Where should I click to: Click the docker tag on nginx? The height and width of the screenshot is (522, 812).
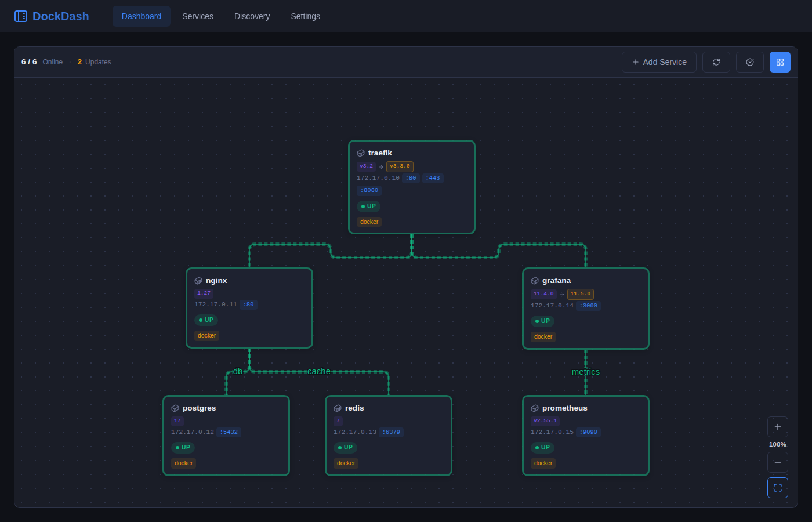pos(206,336)
